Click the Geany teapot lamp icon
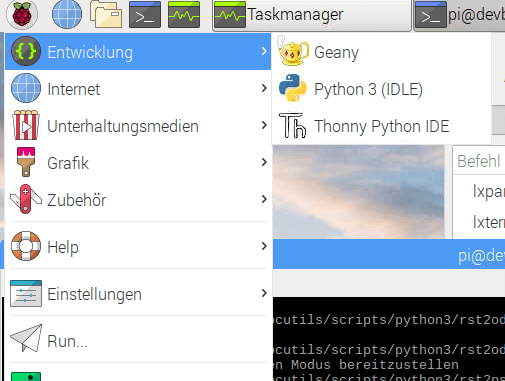505x381 pixels. [x=293, y=51]
